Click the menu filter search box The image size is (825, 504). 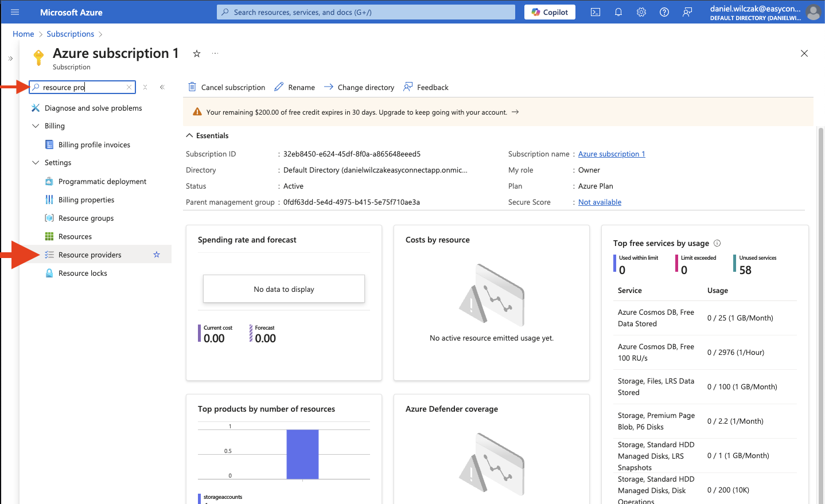click(x=83, y=87)
